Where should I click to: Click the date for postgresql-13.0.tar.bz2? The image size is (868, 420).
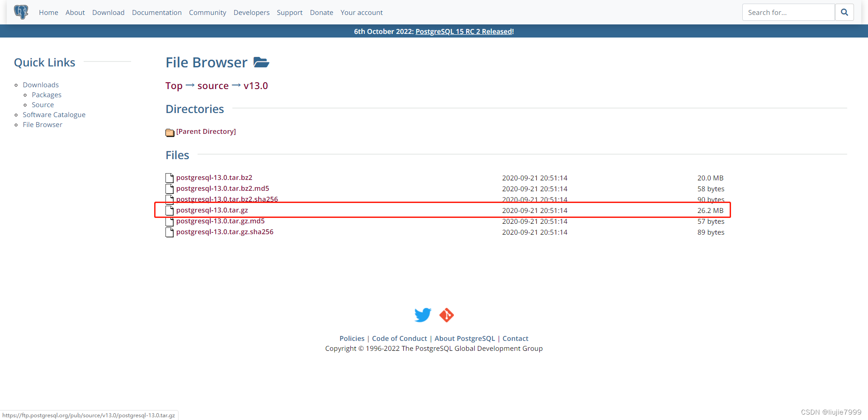coord(535,178)
